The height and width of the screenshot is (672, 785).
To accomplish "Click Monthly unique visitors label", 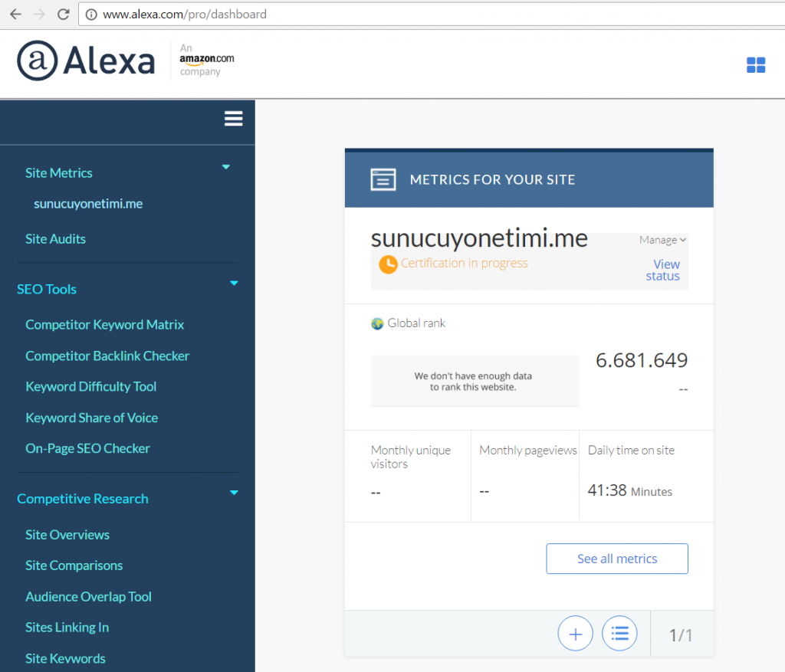I will pos(411,457).
